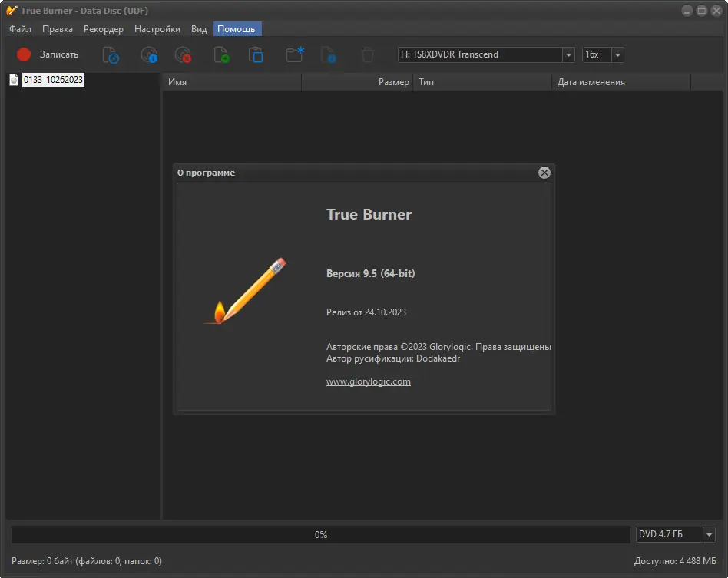The image size is (728, 578).
Task: Add files using the green plus file icon
Action: 221,54
